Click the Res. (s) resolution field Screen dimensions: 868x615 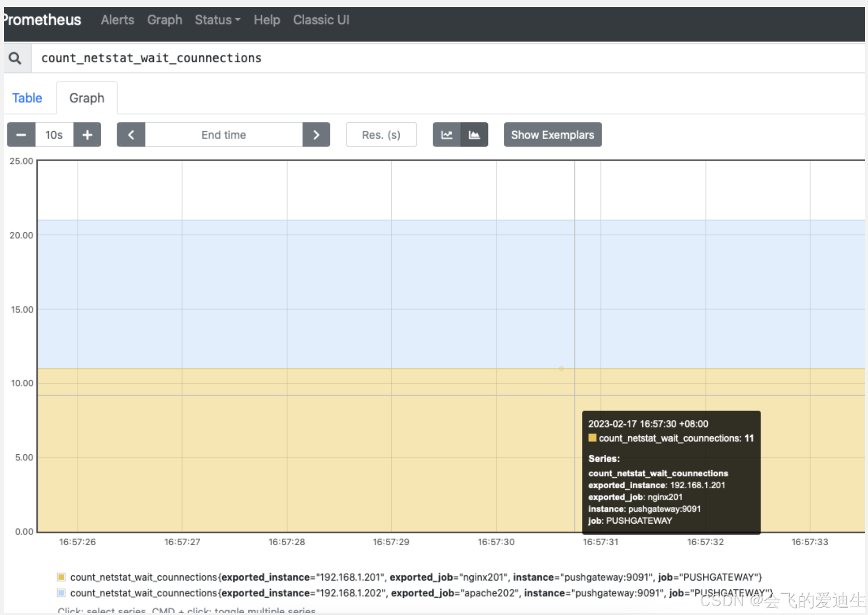[381, 135]
